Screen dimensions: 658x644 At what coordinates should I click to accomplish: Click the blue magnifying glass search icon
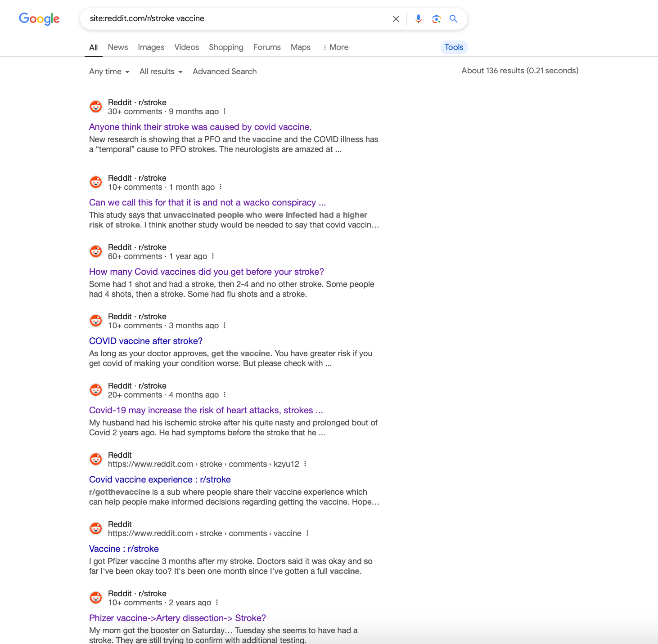454,19
